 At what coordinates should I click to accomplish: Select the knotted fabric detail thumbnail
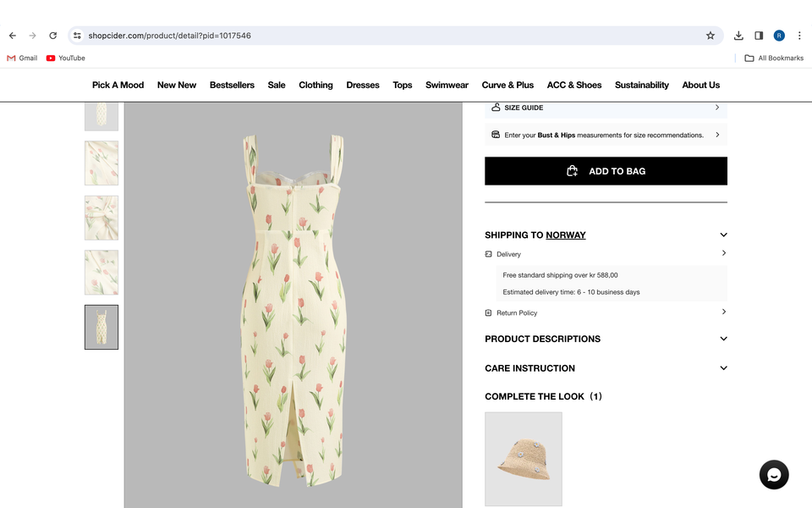pos(101,218)
